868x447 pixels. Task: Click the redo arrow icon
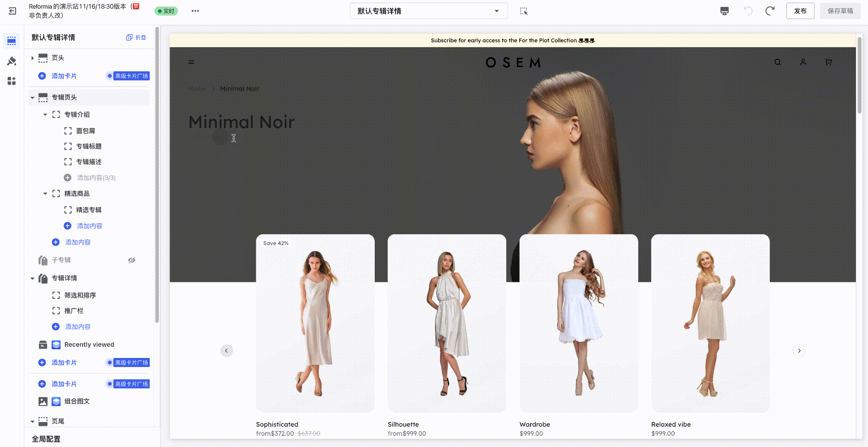(769, 11)
